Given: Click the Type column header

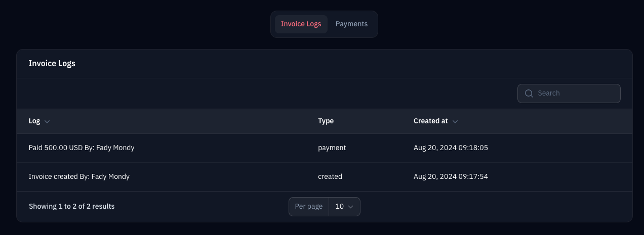Looking at the screenshot, I should click(326, 121).
